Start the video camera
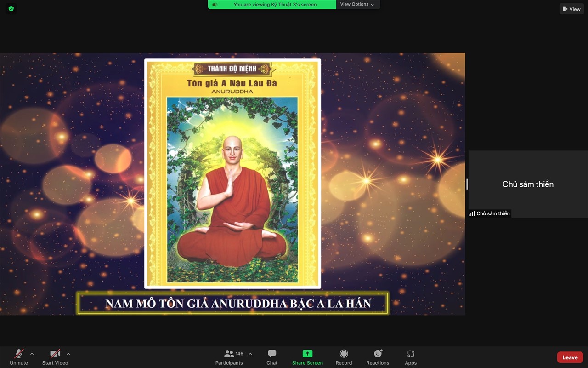The width and height of the screenshot is (588, 368). 55,357
